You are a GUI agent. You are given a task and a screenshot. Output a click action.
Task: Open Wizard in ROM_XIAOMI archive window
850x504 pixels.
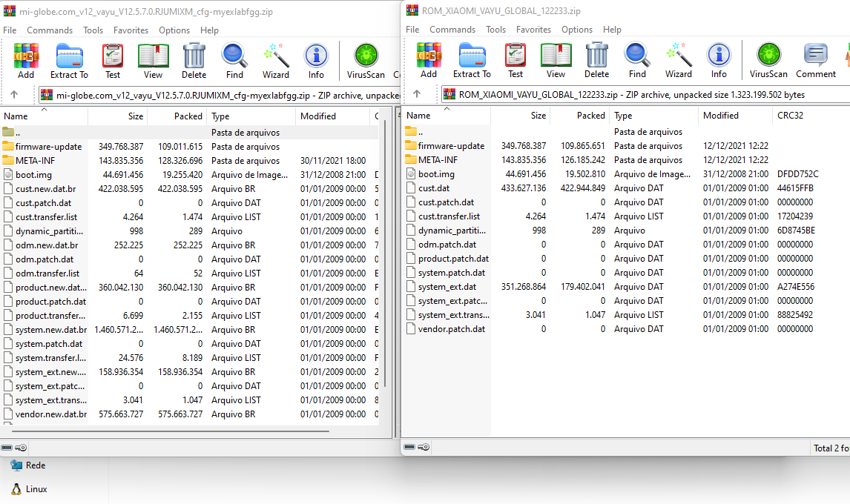point(679,60)
